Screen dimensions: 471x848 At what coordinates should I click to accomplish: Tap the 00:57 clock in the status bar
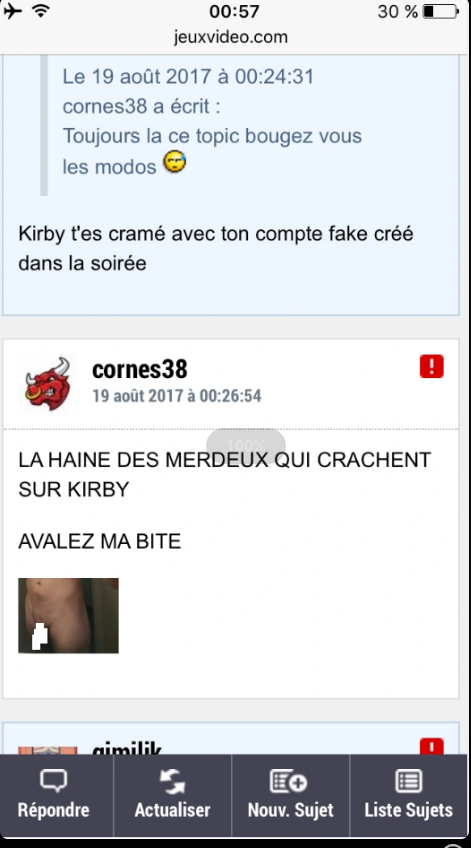[234, 11]
